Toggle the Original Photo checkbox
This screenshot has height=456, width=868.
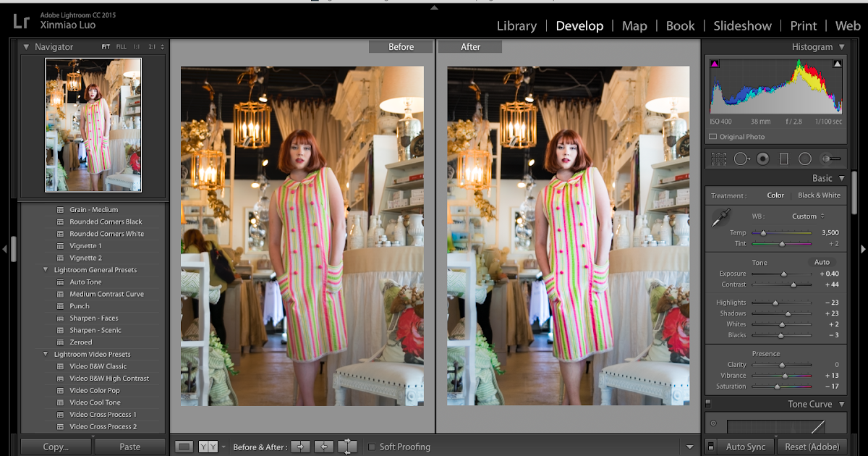coord(713,137)
